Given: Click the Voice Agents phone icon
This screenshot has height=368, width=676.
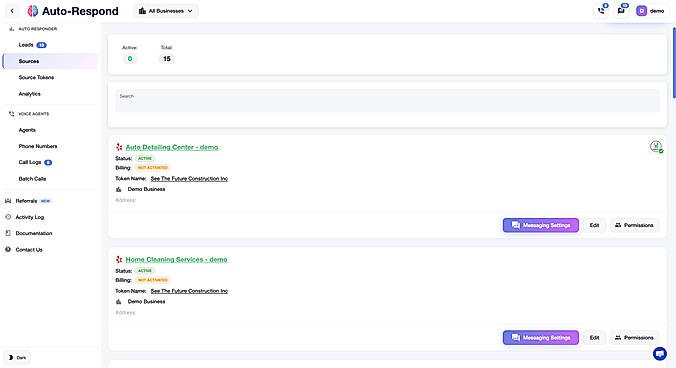Looking at the screenshot, I should pos(12,114).
